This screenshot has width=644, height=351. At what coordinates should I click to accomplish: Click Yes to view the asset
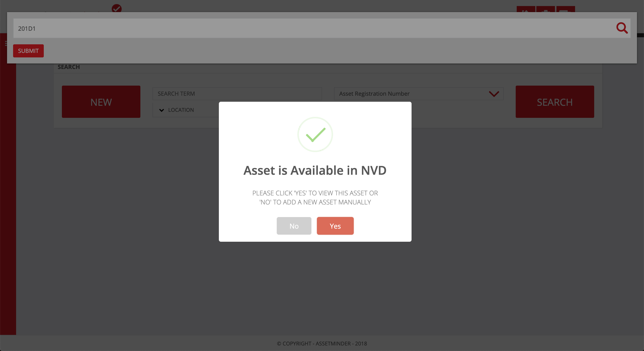tap(335, 226)
